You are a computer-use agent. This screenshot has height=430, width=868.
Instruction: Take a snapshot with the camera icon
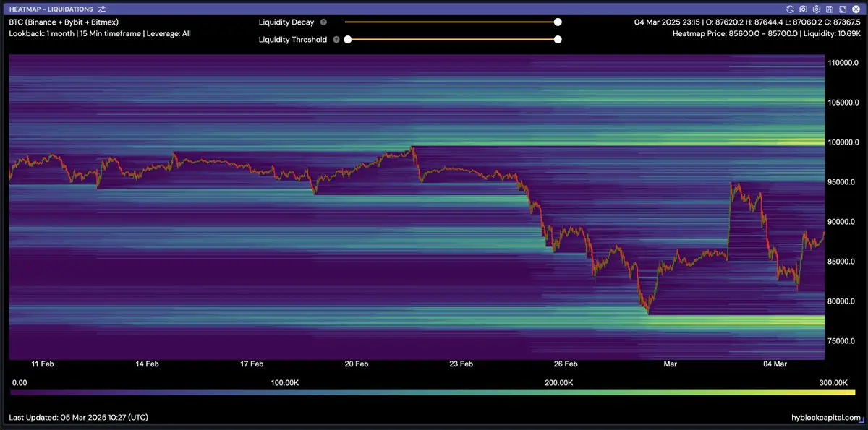point(804,9)
